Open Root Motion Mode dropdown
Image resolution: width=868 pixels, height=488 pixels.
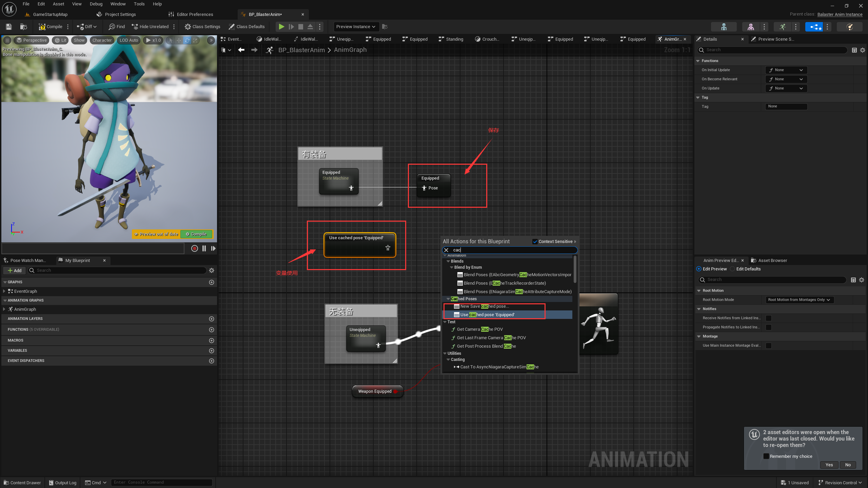point(799,300)
